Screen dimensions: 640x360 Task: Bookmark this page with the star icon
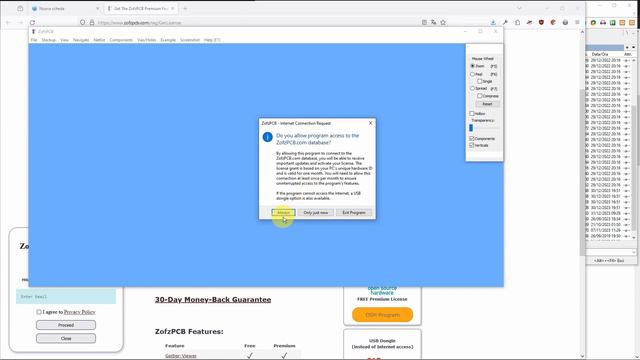pos(443,22)
